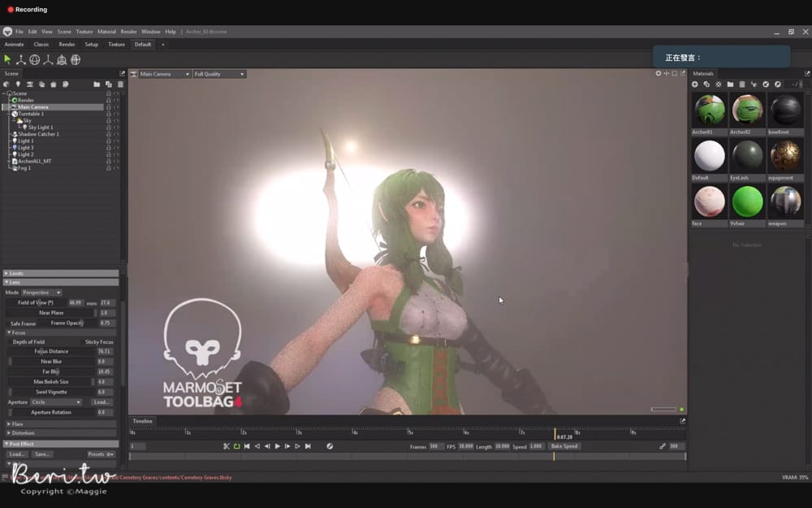Toggle visibility of Fog 1
Image resolution: width=812 pixels, height=508 pixels.
[x=116, y=168]
